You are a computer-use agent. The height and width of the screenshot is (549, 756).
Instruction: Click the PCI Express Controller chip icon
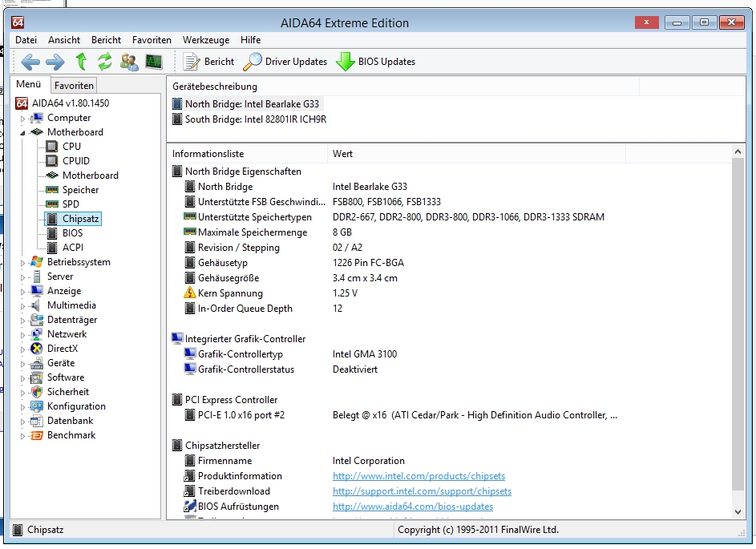pos(177,400)
